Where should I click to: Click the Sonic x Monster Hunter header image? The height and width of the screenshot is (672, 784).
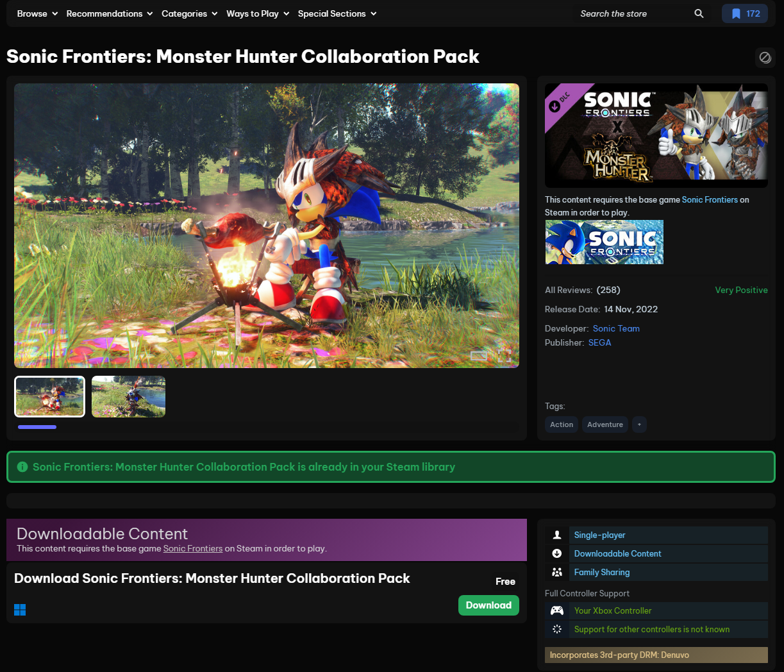[656, 135]
